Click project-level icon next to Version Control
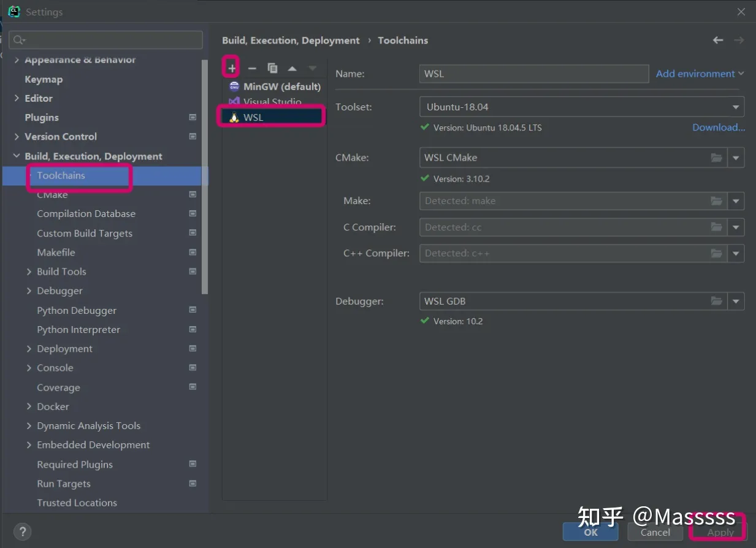This screenshot has height=548, width=756. tap(193, 136)
